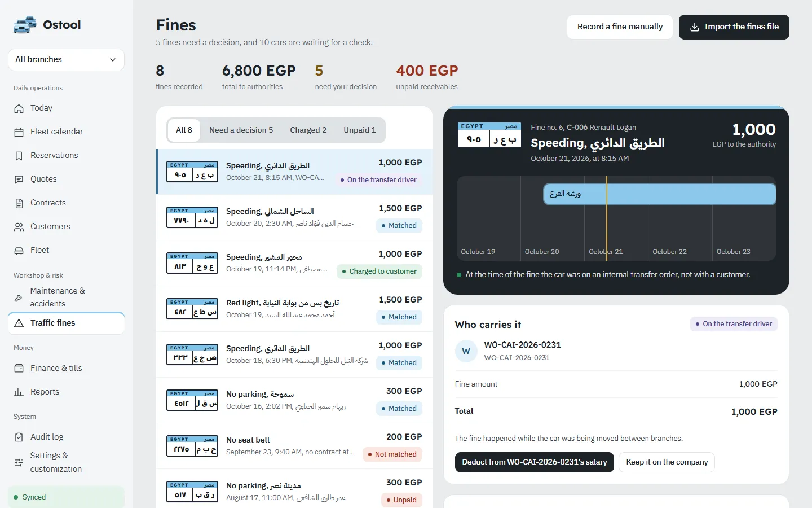Click the Fleet car icon
This screenshot has height=508, width=812.
click(x=19, y=251)
